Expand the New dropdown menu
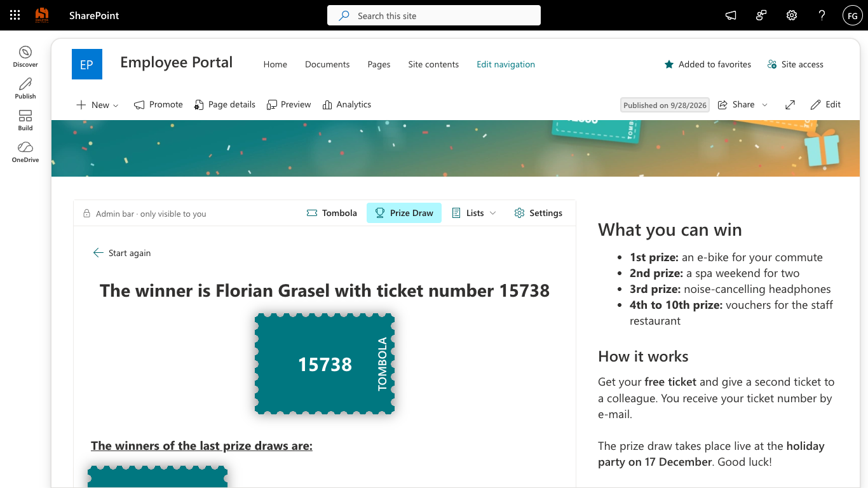Viewport: 868px width, 488px height. (x=97, y=105)
